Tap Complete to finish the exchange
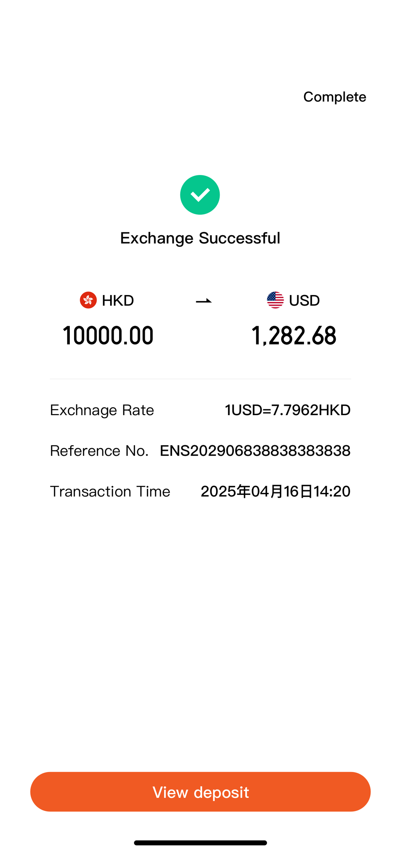Image resolution: width=401 pixels, height=868 pixels. [x=334, y=97]
